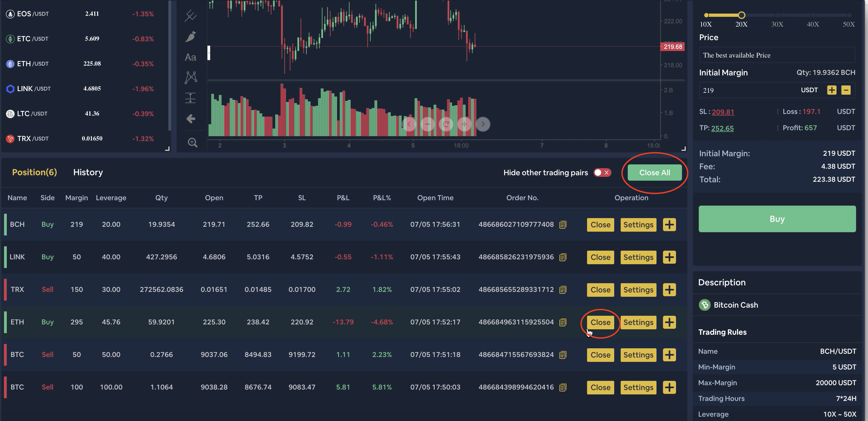Select the brush drawing tool
The height and width of the screenshot is (421, 868).
coord(190,36)
